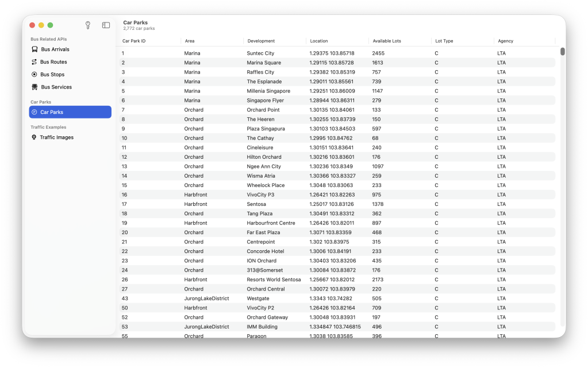Viewport: 588px width, 367px height.
Task: Click the 2455 available lots value
Action: click(378, 53)
